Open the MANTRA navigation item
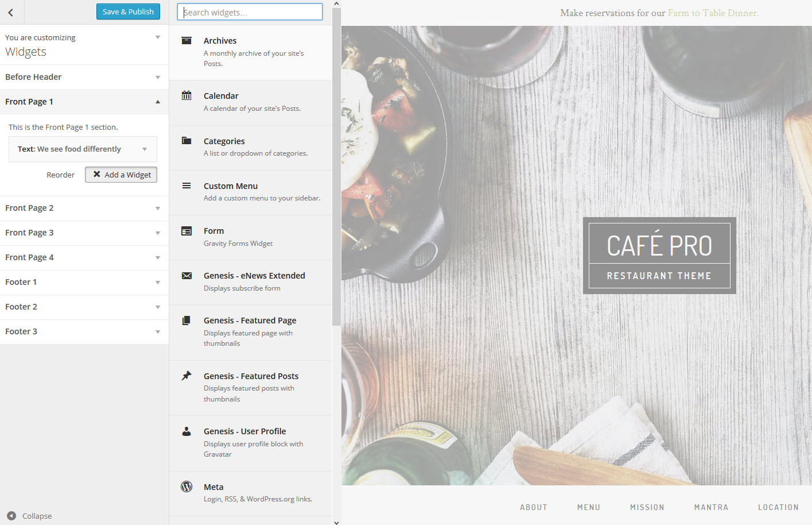This screenshot has width=812, height=525. 711,507
